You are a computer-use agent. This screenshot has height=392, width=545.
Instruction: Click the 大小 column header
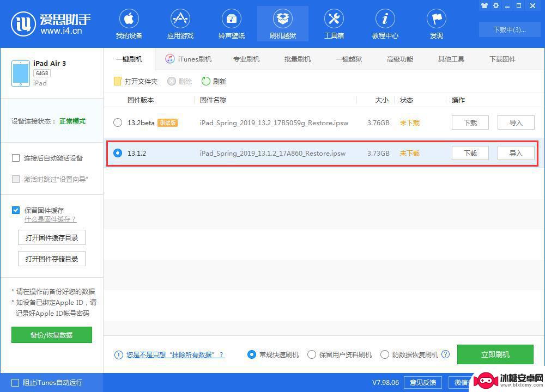382,100
